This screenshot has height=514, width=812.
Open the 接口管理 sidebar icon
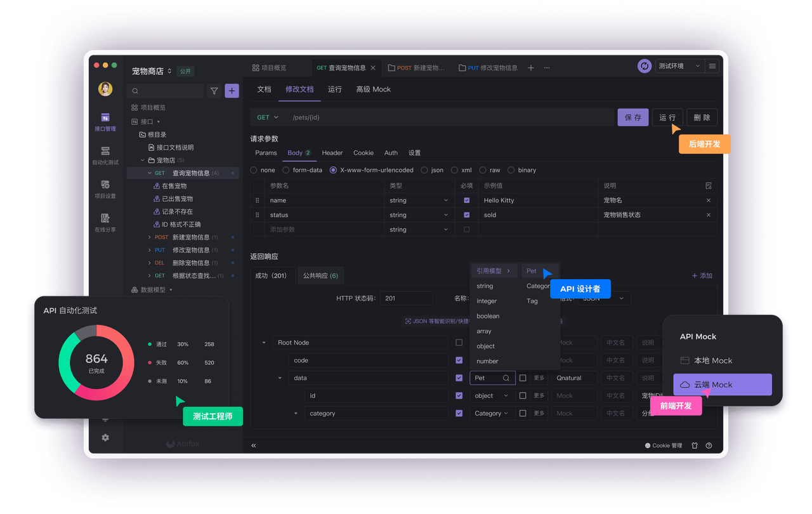click(105, 121)
